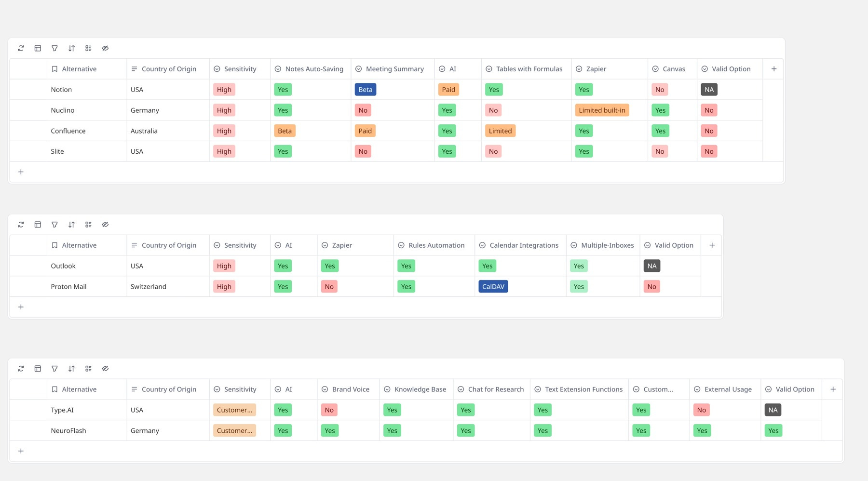This screenshot has height=481, width=868.
Task: Open layout icon in the Type.AI table toolbar
Action: point(38,369)
